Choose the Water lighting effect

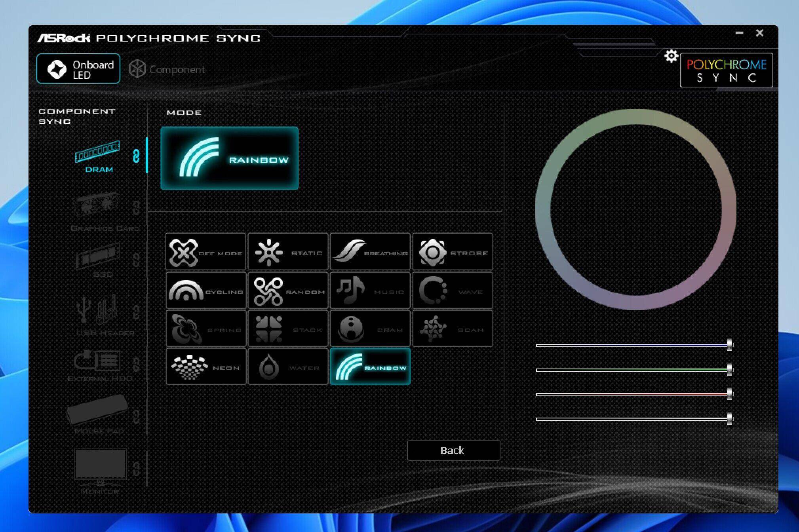(288, 367)
